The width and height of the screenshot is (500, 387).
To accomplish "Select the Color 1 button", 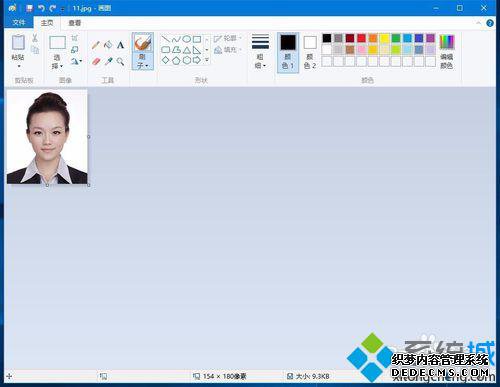I will 288,52.
